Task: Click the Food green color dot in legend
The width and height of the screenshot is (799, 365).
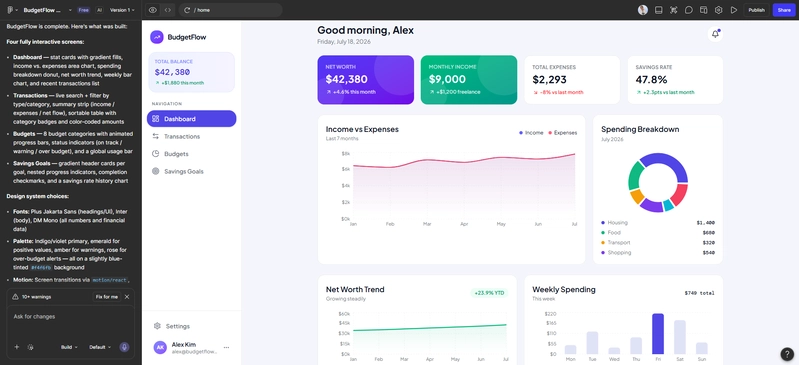Action: tap(603, 232)
